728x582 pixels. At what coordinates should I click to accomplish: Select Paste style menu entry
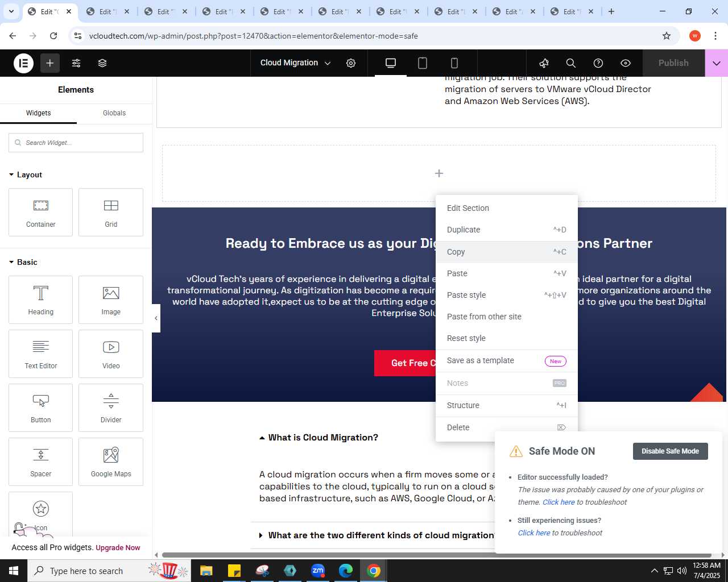point(507,295)
